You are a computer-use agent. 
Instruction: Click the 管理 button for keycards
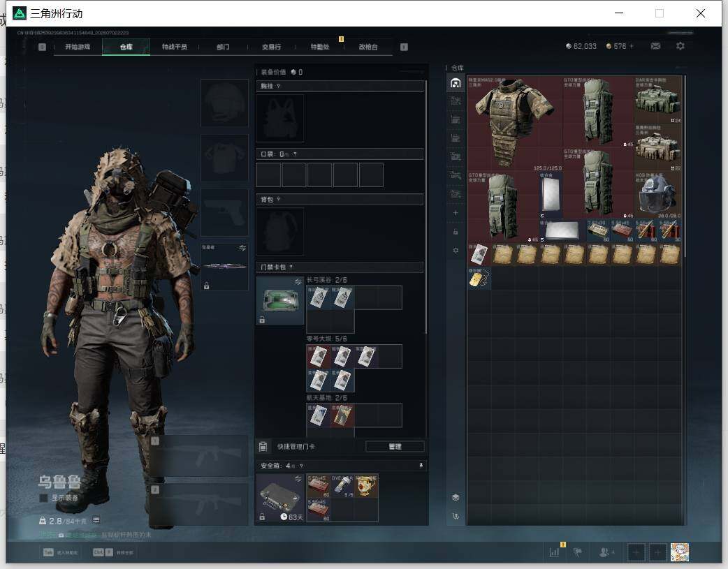click(395, 447)
